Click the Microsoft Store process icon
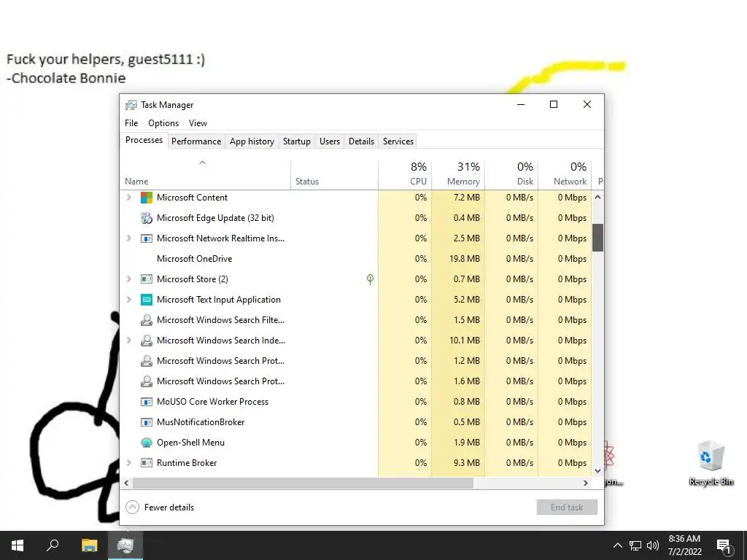 click(146, 279)
